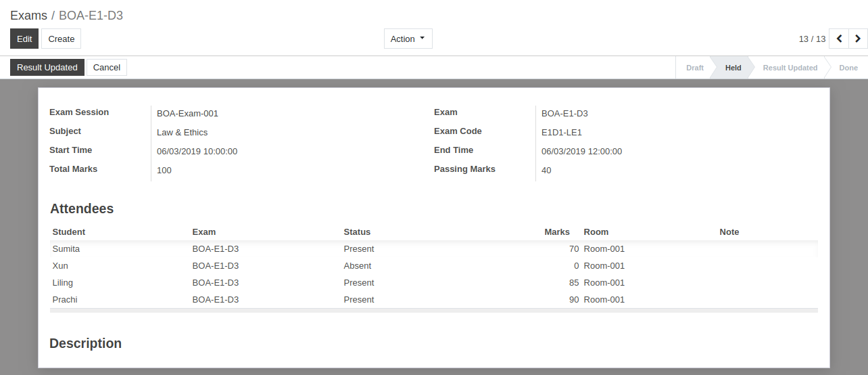Sort attendees by Student column header
The image size is (868, 375).
point(69,231)
